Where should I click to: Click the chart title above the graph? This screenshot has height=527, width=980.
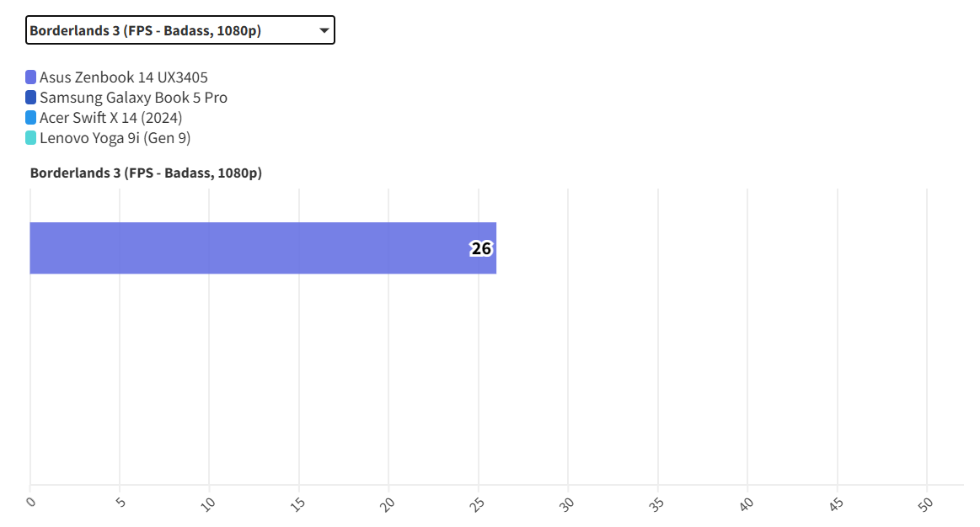pos(146,173)
